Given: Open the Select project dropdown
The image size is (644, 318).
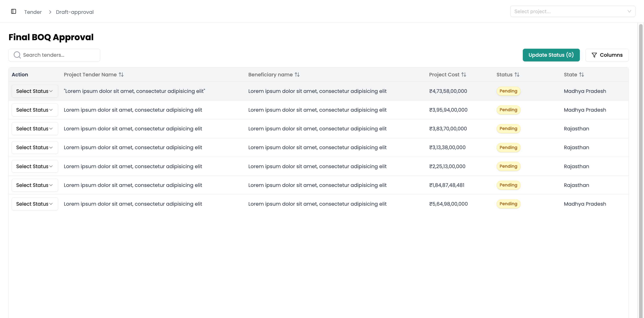Looking at the screenshot, I should (573, 11).
